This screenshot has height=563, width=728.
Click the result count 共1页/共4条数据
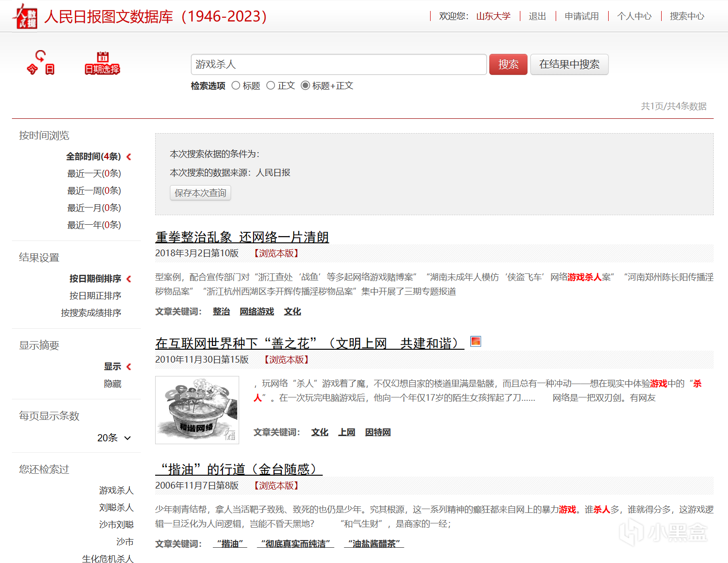pyautogui.click(x=674, y=106)
